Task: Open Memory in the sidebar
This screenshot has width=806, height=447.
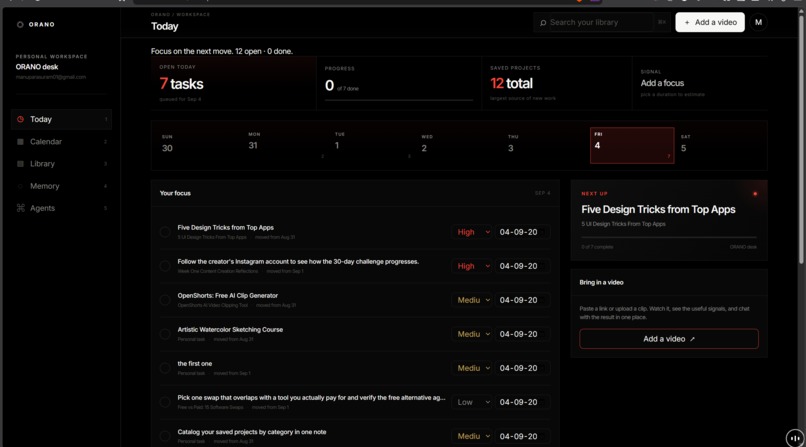Action: point(61,186)
